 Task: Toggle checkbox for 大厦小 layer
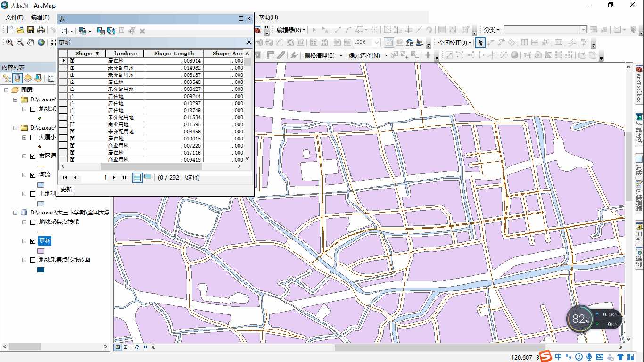(x=33, y=137)
